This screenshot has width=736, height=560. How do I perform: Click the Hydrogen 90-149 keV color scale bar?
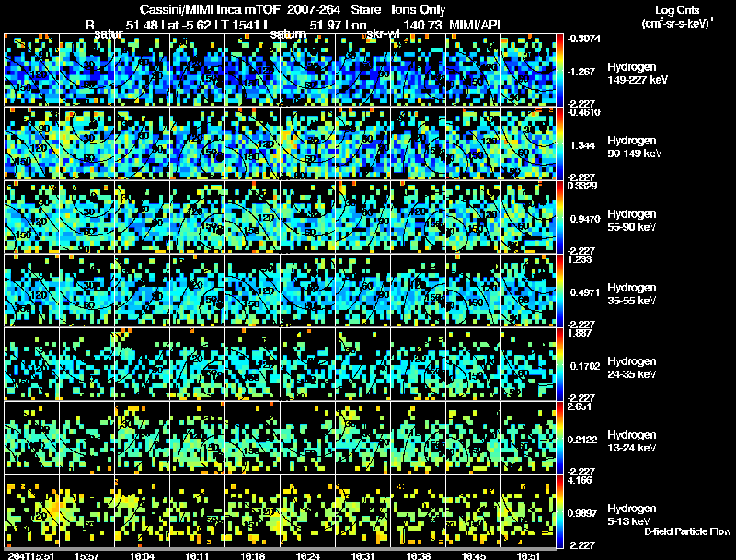click(x=559, y=143)
